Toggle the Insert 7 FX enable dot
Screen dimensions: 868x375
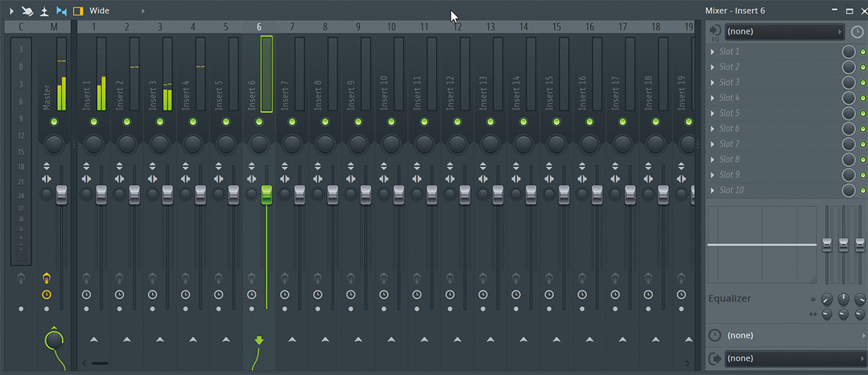(x=284, y=309)
